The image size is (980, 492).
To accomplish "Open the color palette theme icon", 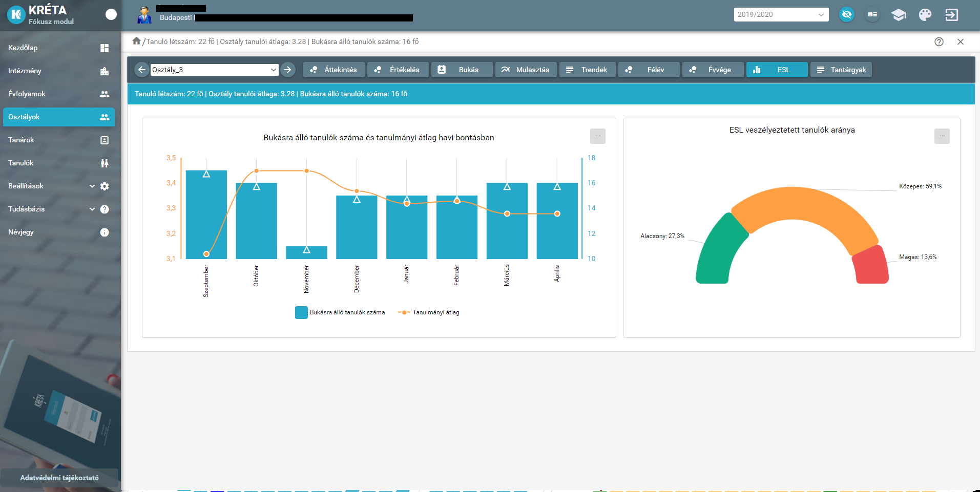I will (925, 14).
